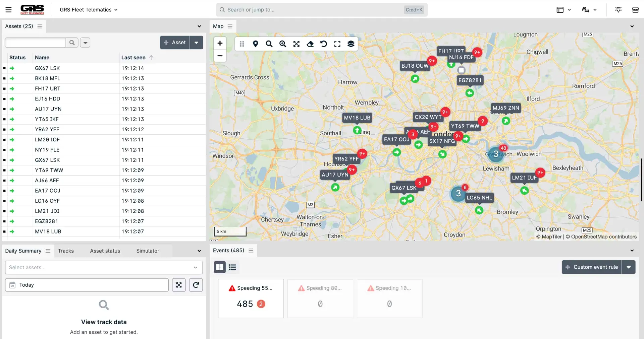The image size is (644, 339).
Task: Reset map orientation with the rotate icon
Action: pyautogui.click(x=323, y=44)
